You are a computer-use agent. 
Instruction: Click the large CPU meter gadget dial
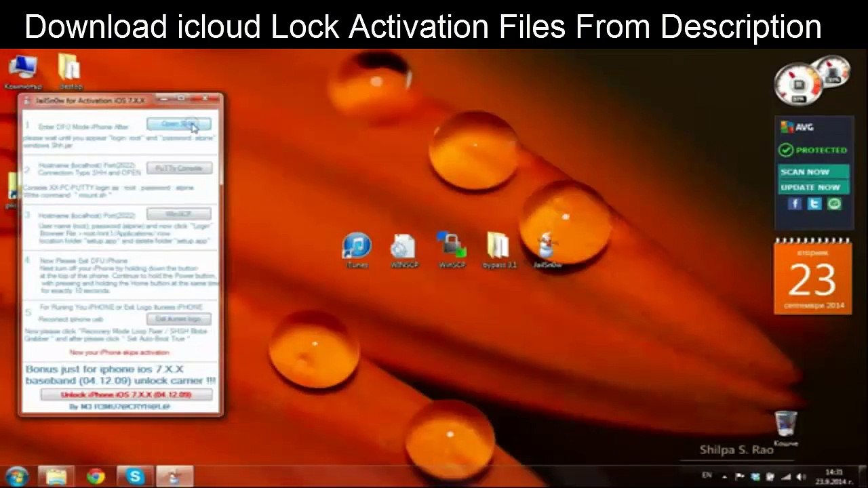coord(798,84)
